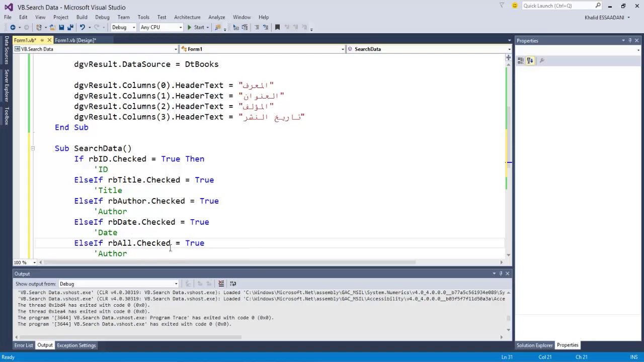Click the Output pane horizontal scrollbar
644x362 pixels.
[130, 337]
